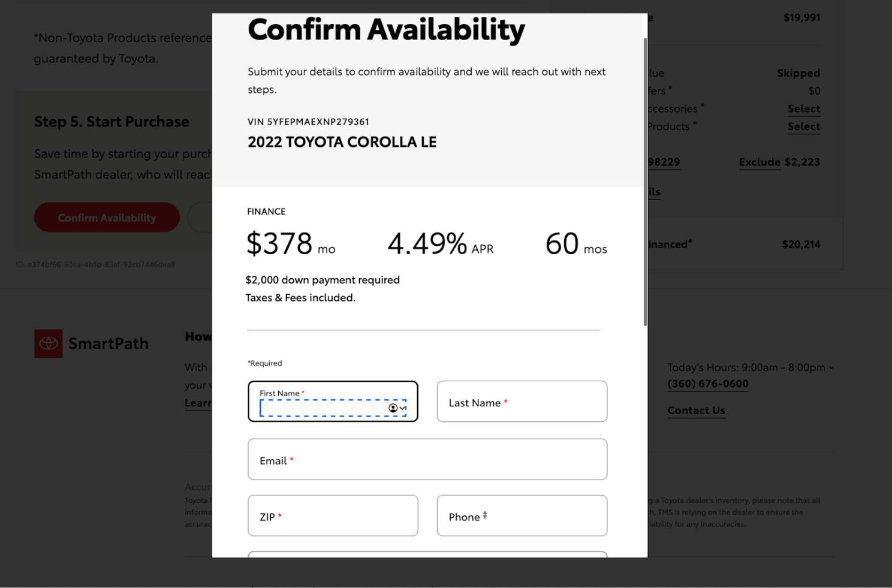The width and height of the screenshot is (892, 588).
Task: Click the Email input field
Action: pos(427,459)
